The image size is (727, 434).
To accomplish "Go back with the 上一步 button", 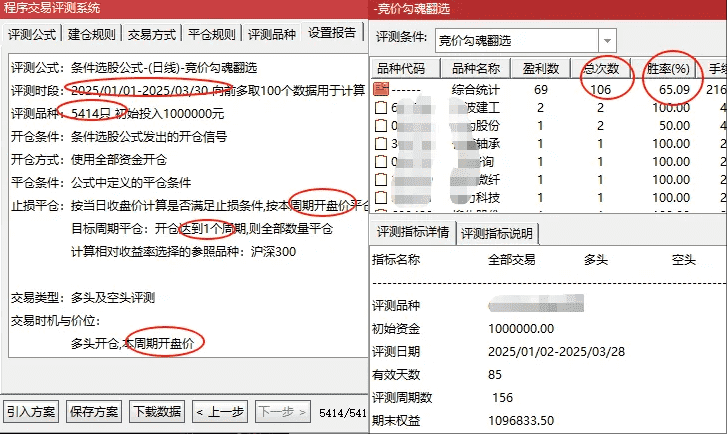I will tap(219, 411).
